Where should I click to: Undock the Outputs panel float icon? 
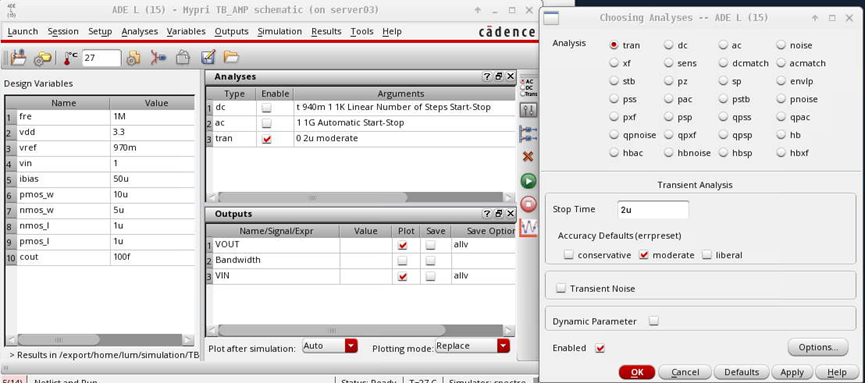coord(499,214)
